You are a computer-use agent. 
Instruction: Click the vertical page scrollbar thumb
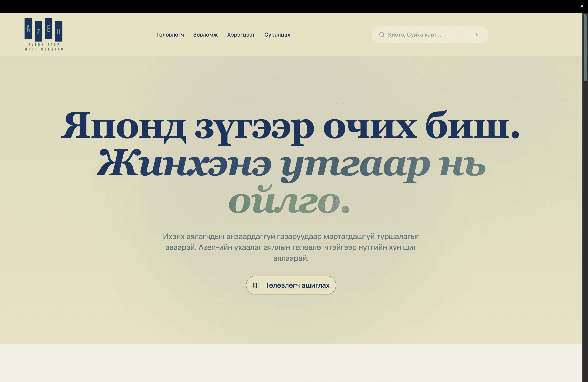(585, 47)
